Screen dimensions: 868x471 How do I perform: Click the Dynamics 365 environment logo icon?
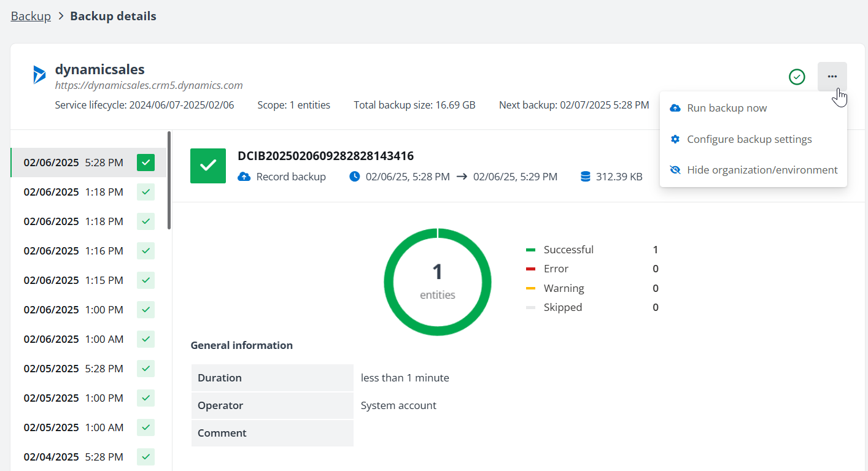(38, 75)
